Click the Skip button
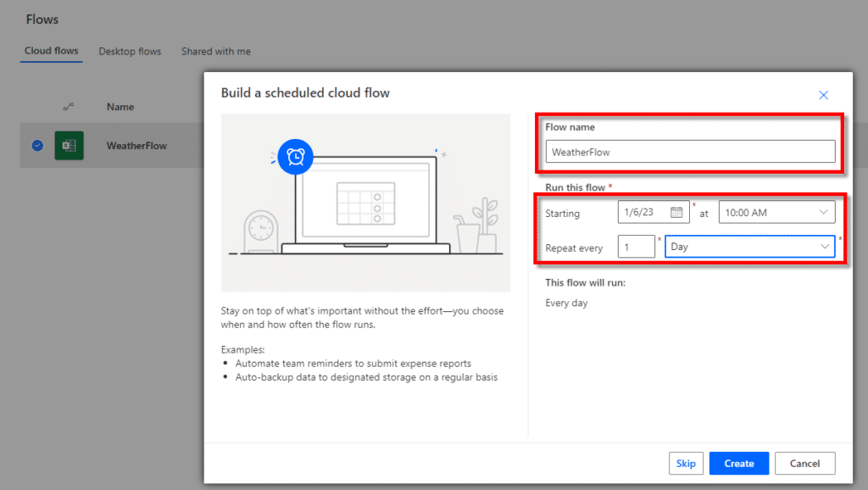The width and height of the screenshot is (868, 490). 686,463
